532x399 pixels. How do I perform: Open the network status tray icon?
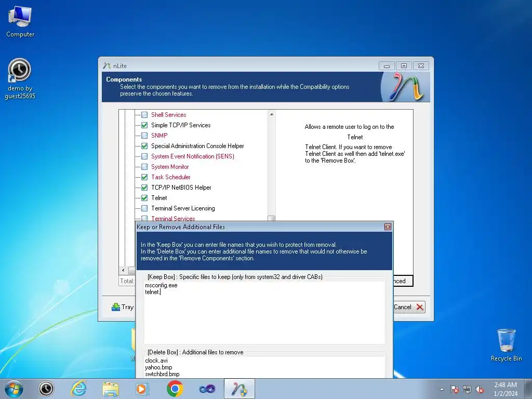click(467, 389)
